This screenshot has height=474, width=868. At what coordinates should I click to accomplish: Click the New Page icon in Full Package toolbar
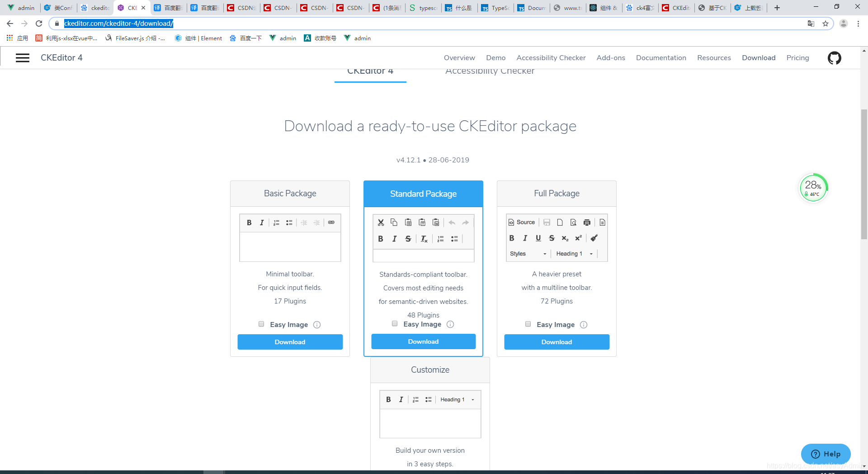point(560,222)
